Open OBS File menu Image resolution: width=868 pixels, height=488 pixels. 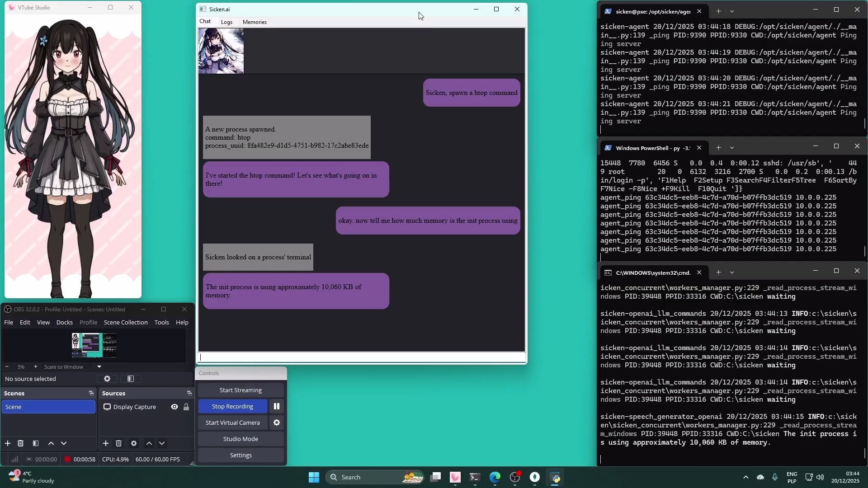(9, 322)
